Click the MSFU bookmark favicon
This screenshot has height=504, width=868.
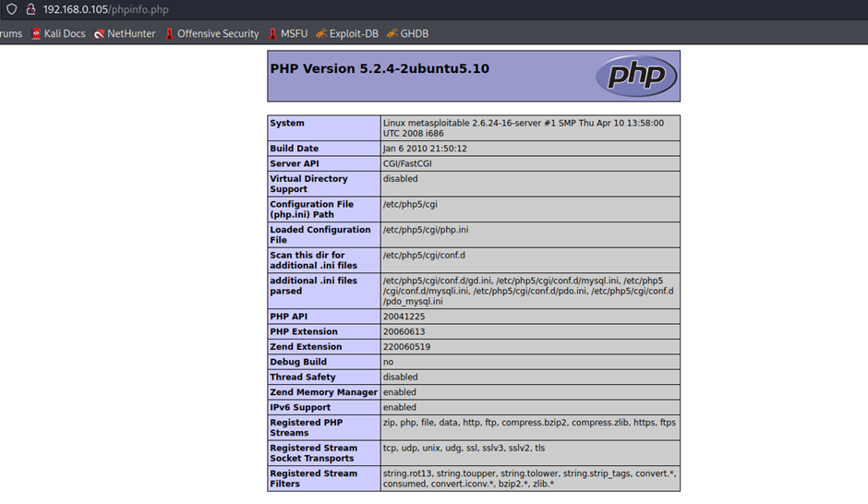pyautogui.click(x=272, y=34)
